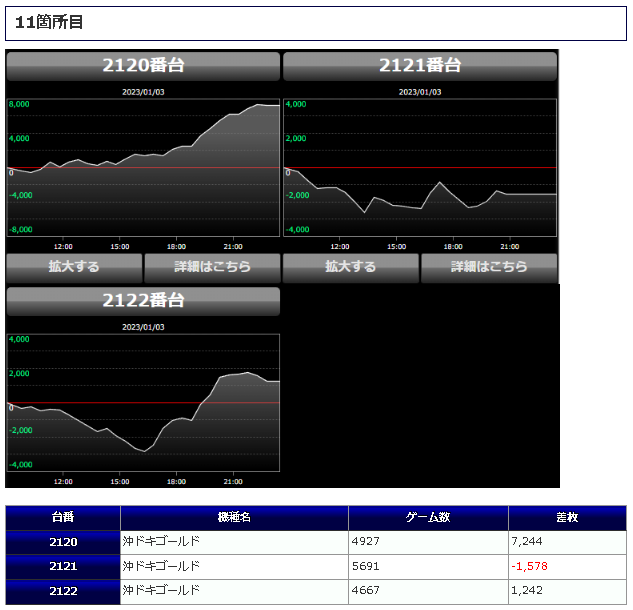Click the 機種名 column header

(235, 518)
